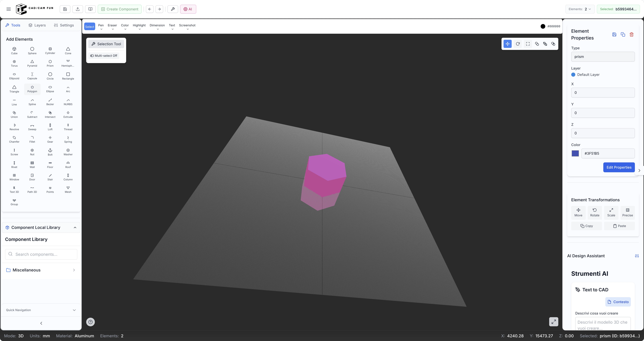Add a Bolt element
The image size is (644, 341).
tap(50, 152)
